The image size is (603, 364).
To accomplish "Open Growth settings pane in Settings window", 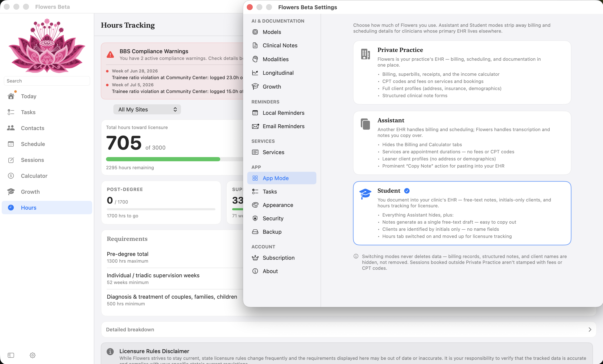I will click(x=282, y=86).
